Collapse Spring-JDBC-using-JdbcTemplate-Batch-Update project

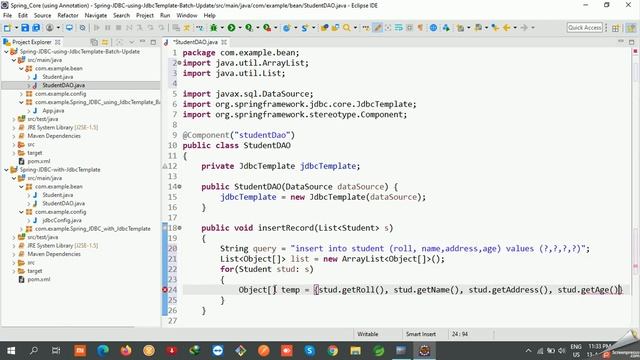pyautogui.click(x=6, y=52)
